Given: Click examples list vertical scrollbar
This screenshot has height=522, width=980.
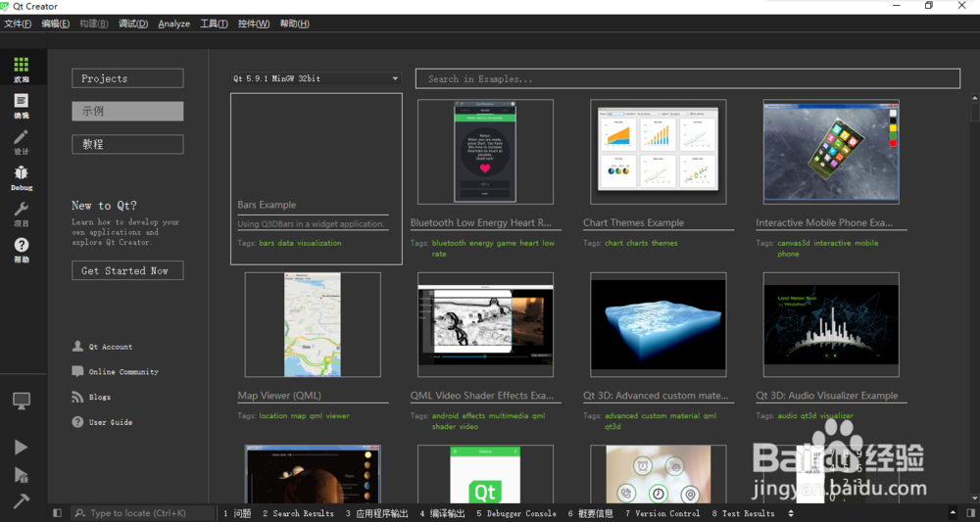Looking at the screenshot, I should [x=974, y=300].
